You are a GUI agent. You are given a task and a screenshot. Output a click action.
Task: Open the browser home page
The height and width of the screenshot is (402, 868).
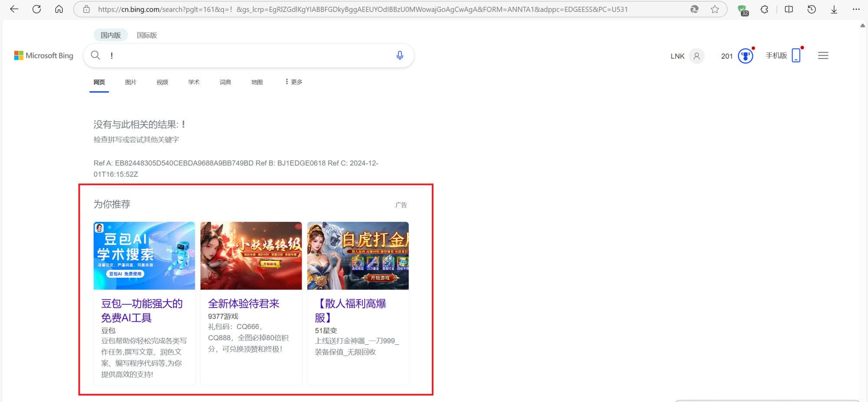[59, 9]
